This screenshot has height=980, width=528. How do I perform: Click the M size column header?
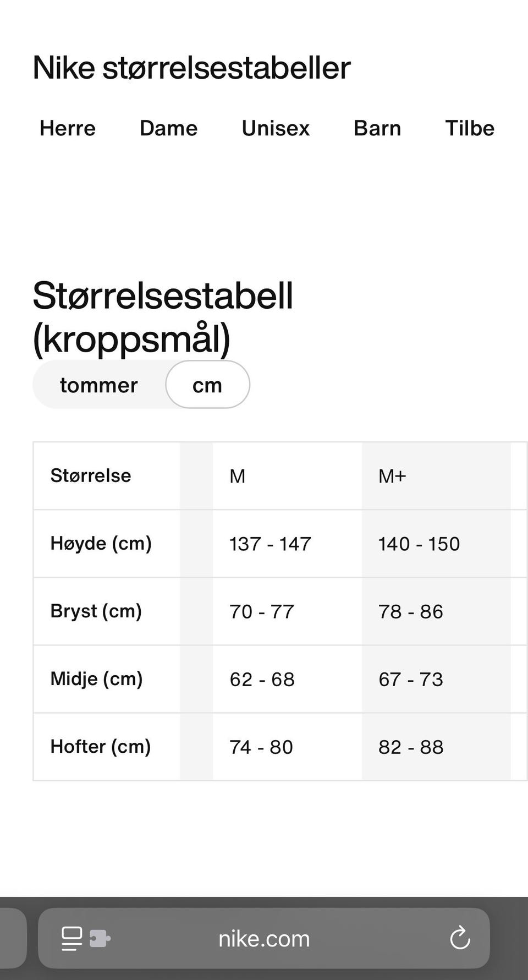[238, 476]
